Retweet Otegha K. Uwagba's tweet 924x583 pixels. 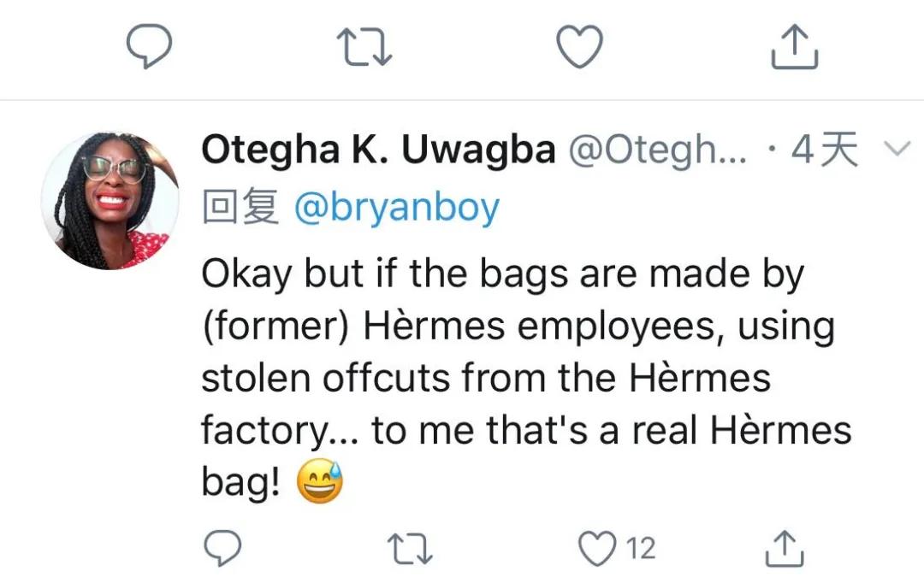point(412,548)
